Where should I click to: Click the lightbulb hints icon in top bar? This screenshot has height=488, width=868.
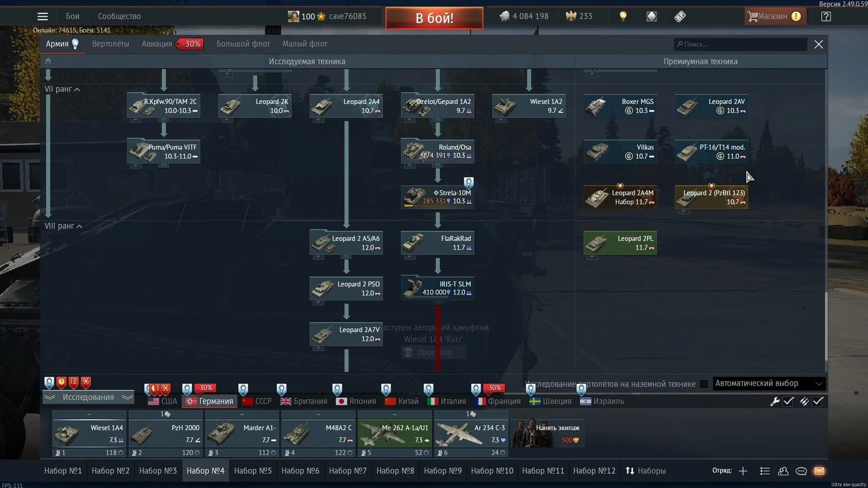tap(623, 16)
